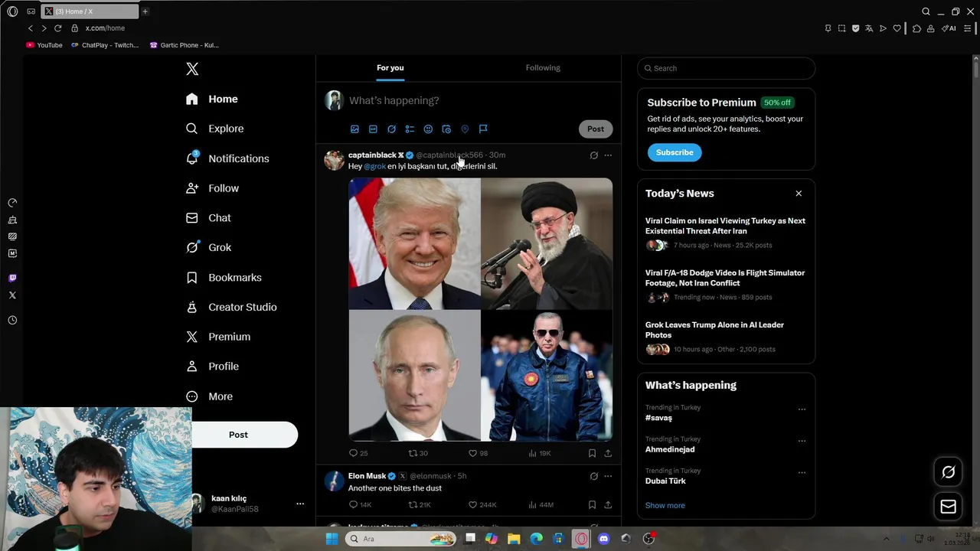Bookmark captainblack's post
980x551 pixels.
(592, 453)
